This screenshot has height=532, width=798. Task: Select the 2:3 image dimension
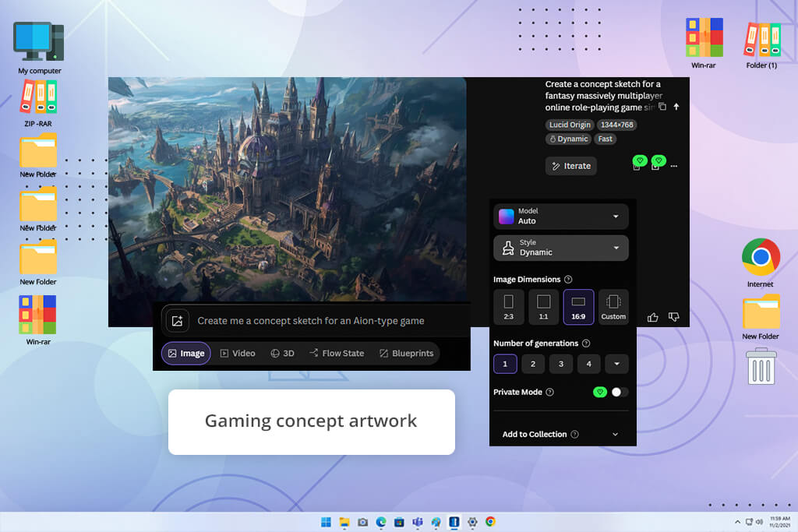508,307
